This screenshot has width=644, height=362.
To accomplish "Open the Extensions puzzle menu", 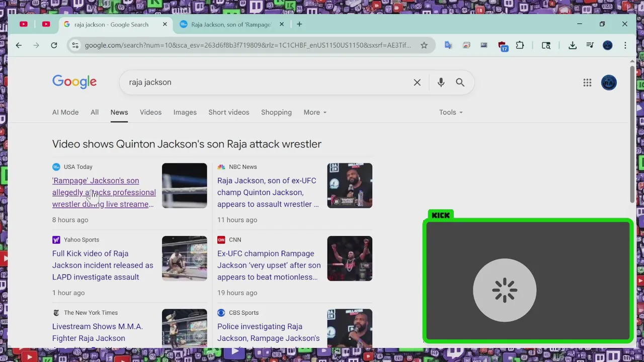I will (x=520, y=45).
